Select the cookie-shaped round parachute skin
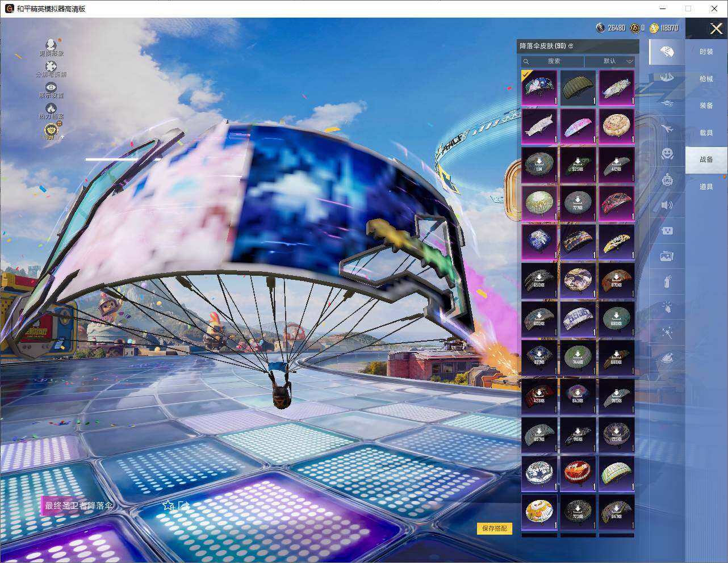Image resolution: width=728 pixels, height=563 pixels. pos(617,127)
